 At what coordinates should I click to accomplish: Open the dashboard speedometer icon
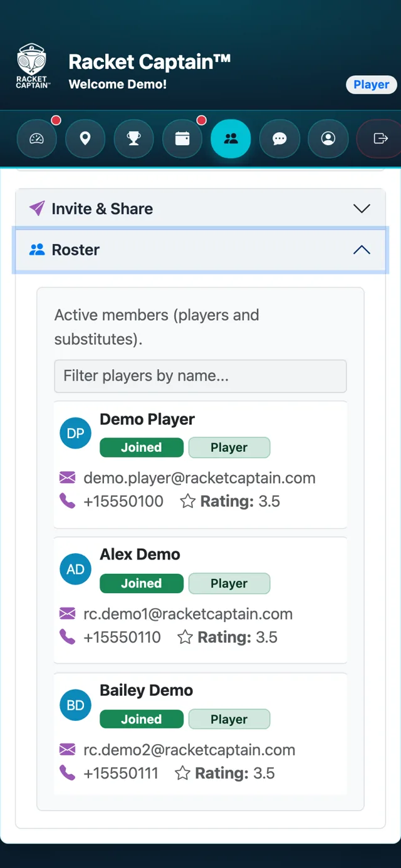(x=37, y=138)
